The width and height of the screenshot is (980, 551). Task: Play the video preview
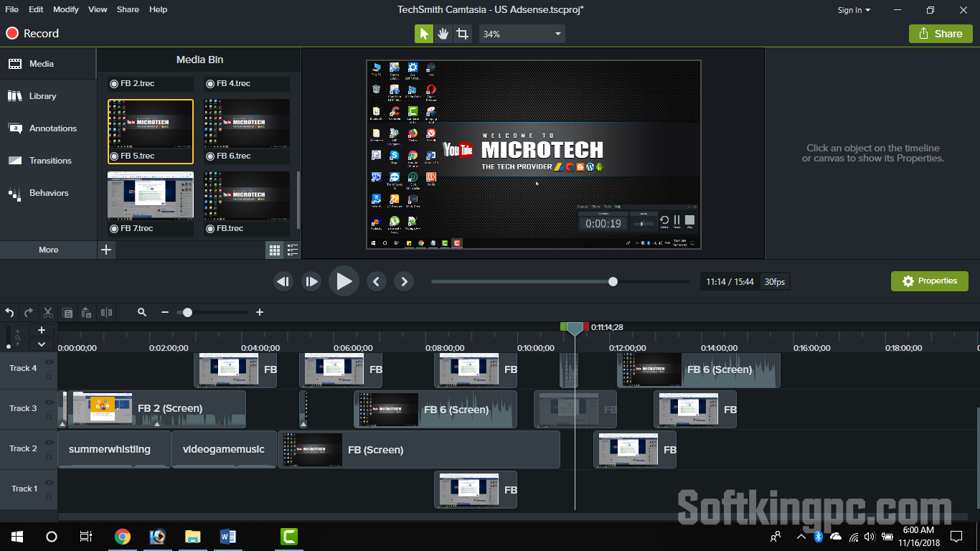pyautogui.click(x=344, y=281)
